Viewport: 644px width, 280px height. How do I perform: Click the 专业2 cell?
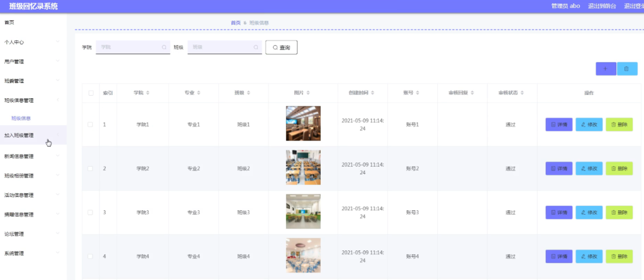point(194,169)
